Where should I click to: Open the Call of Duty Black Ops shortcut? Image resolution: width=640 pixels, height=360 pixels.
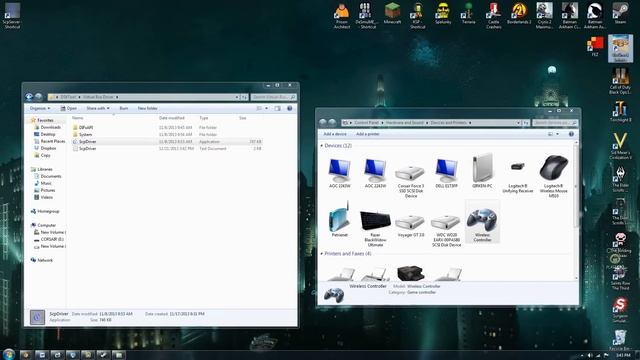click(620, 81)
